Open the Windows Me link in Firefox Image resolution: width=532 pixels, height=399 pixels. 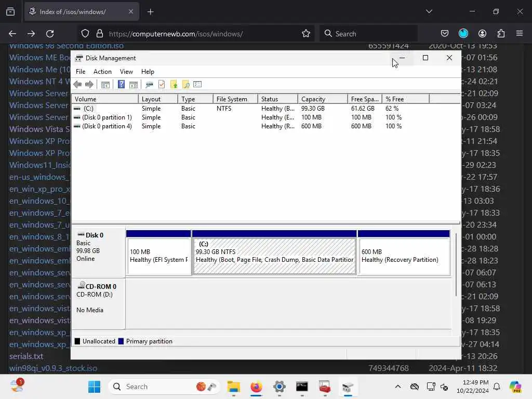pyautogui.click(x=39, y=70)
